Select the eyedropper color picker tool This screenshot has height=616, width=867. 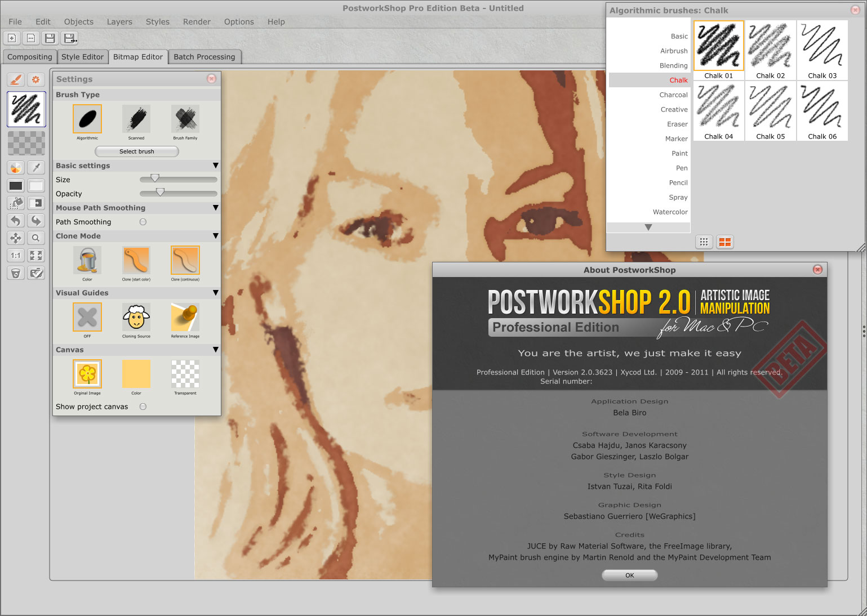pos(36,168)
